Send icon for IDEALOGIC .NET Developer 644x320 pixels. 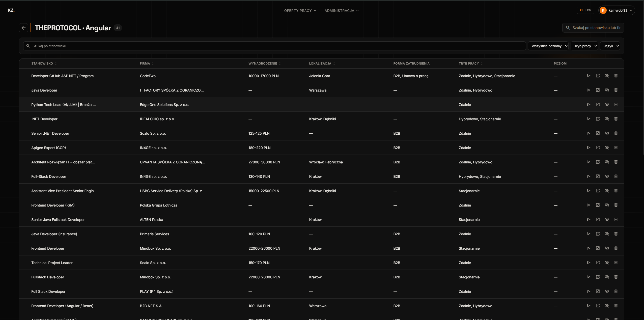(x=589, y=119)
